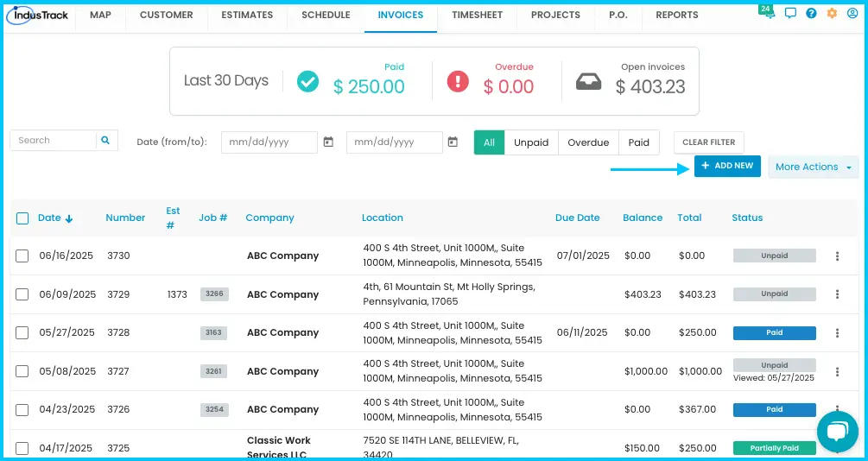Sort by the Location column header
This screenshot has height=461, width=868.
tap(383, 218)
